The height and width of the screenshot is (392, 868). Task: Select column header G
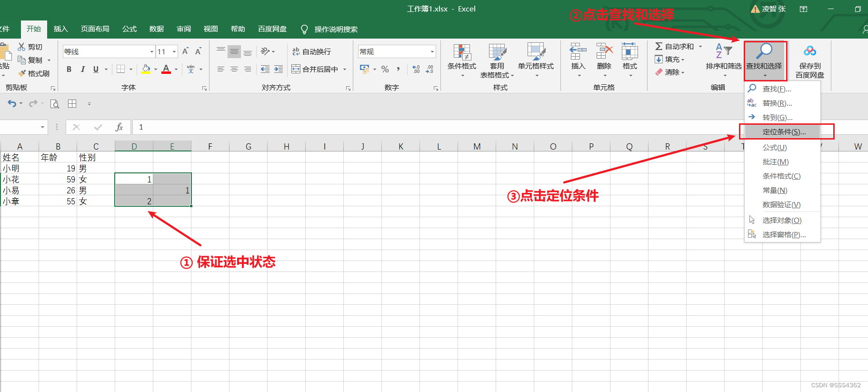tap(249, 146)
